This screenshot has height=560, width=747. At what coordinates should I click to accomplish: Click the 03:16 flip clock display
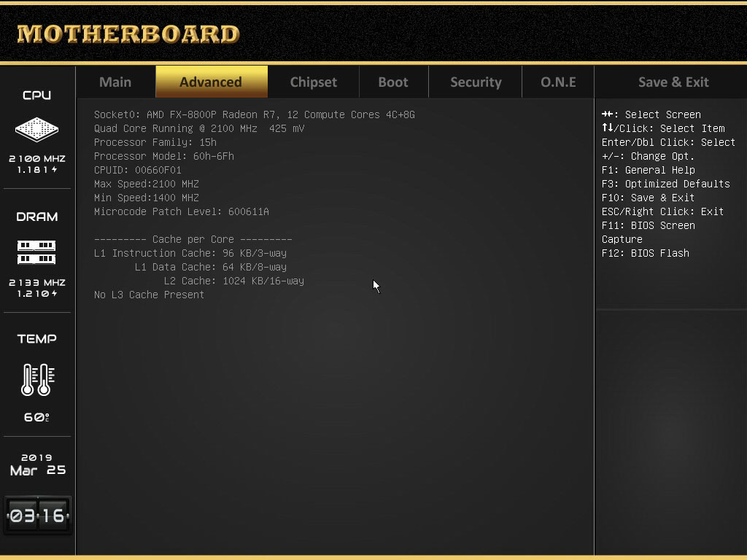38,516
